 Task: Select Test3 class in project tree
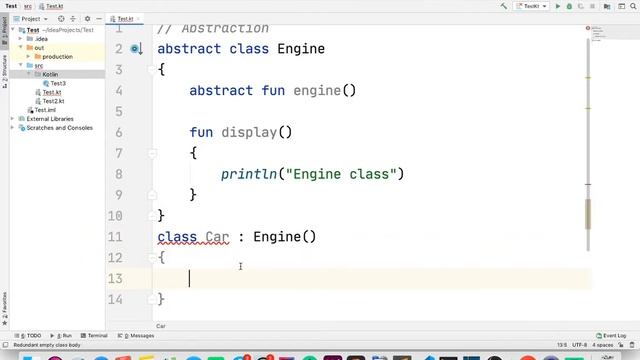(x=54, y=83)
